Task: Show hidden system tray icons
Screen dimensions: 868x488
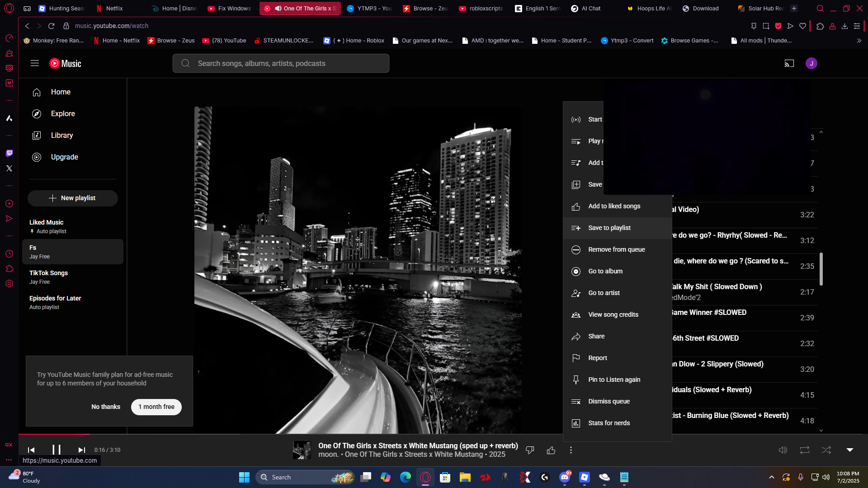Action: point(772,478)
